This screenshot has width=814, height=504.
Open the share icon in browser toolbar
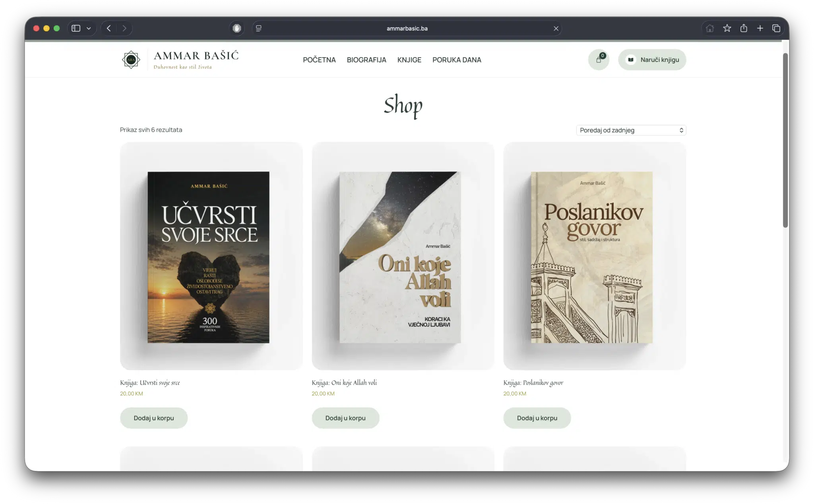(x=744, y=28)
